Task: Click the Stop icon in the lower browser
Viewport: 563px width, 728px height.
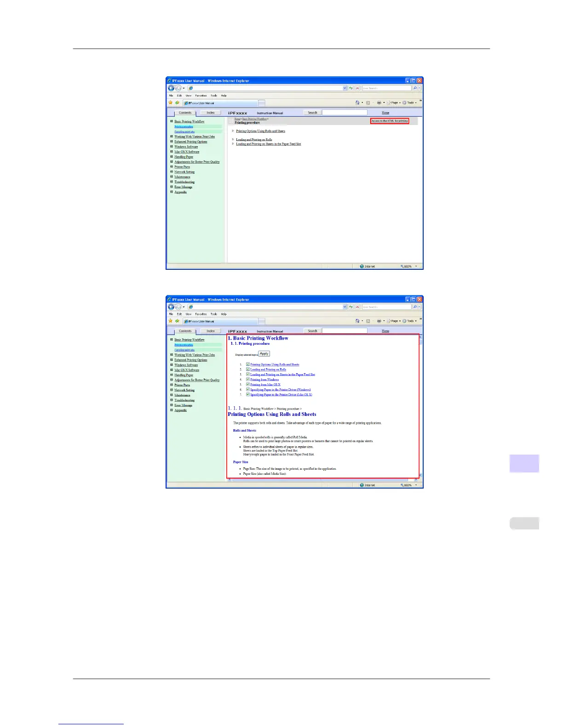Action: tap(357, 307)
